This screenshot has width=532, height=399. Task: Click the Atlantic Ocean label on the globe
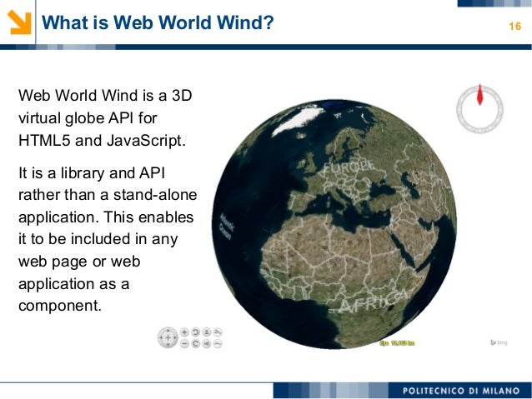pyautogui.click(x=226, y=227)
